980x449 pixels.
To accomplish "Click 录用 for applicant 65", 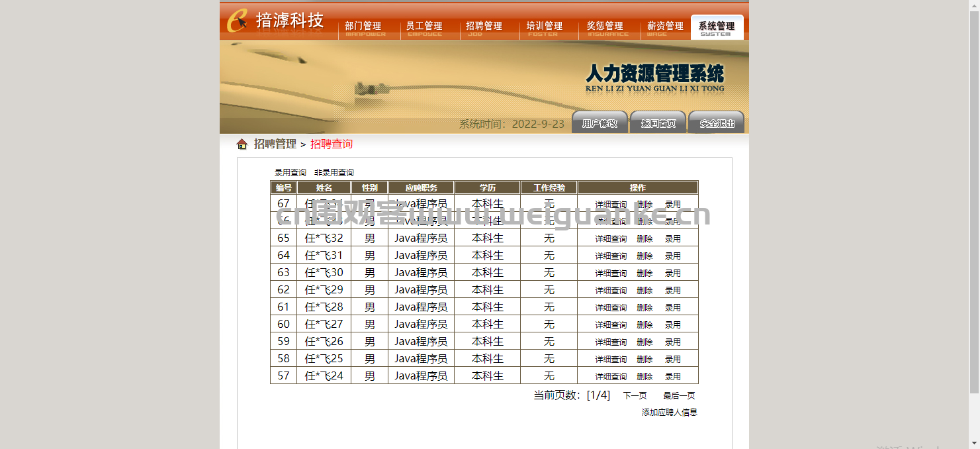I will (673, 239).
